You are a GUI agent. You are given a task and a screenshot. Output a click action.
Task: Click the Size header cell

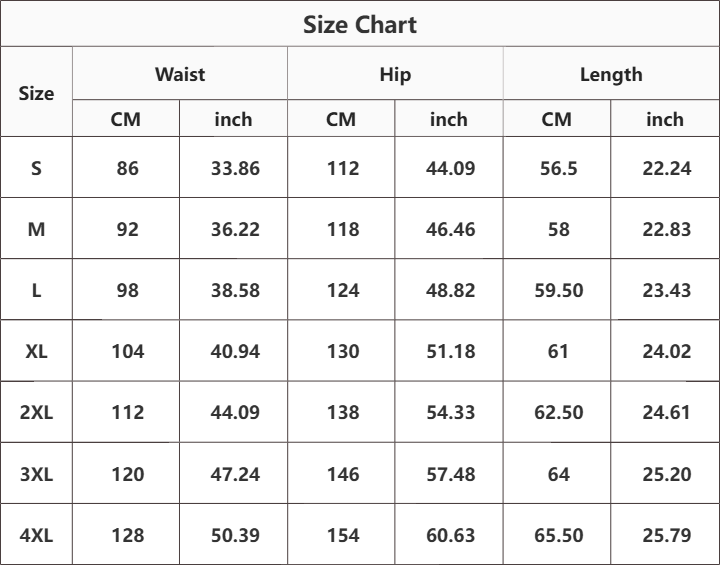pyautogui.click(x=36, y=93)
